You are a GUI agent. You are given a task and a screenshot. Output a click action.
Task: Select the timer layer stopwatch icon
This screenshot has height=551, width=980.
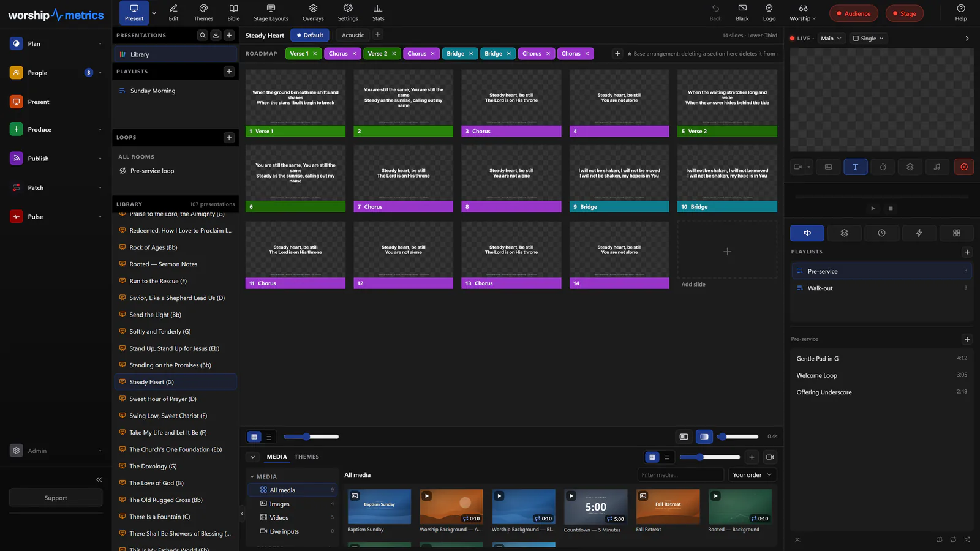coord(883,167)
